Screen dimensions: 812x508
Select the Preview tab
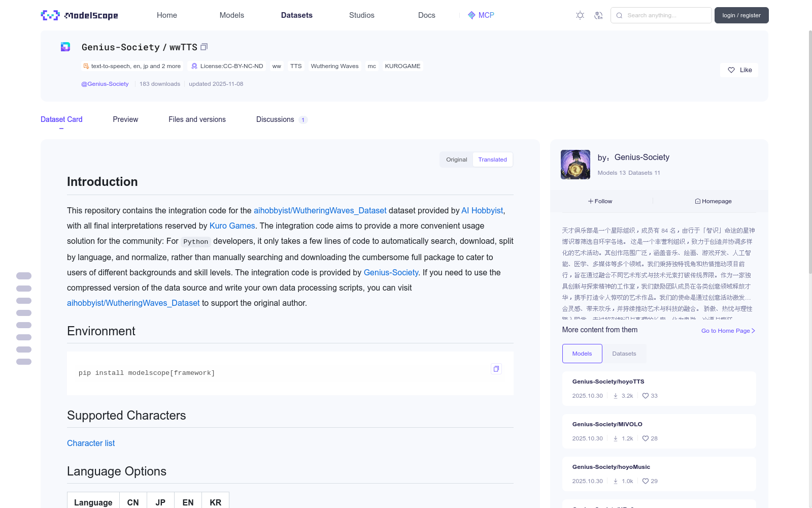(125, 119)
